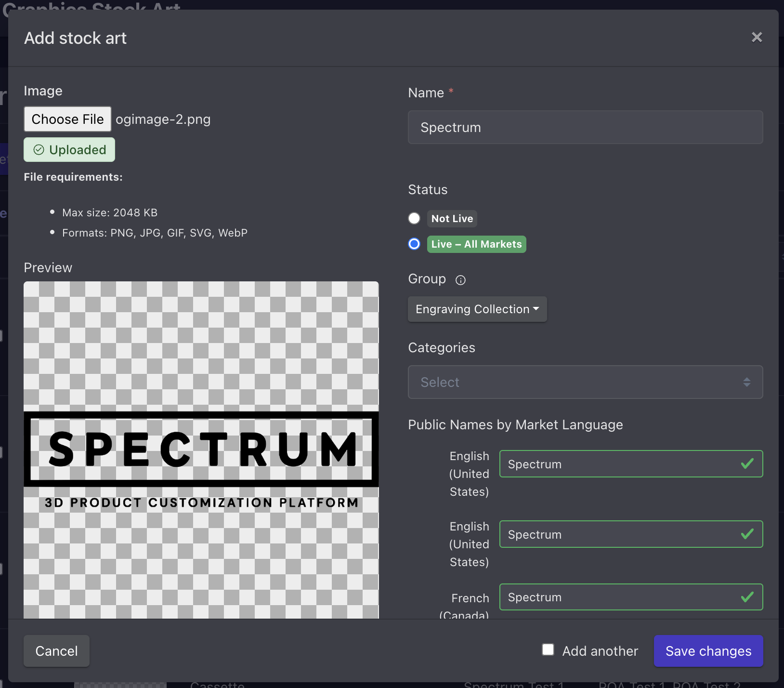Cancel the Add stock art dialog
This screenshot has width=784, height=688.
coord(56,651)
